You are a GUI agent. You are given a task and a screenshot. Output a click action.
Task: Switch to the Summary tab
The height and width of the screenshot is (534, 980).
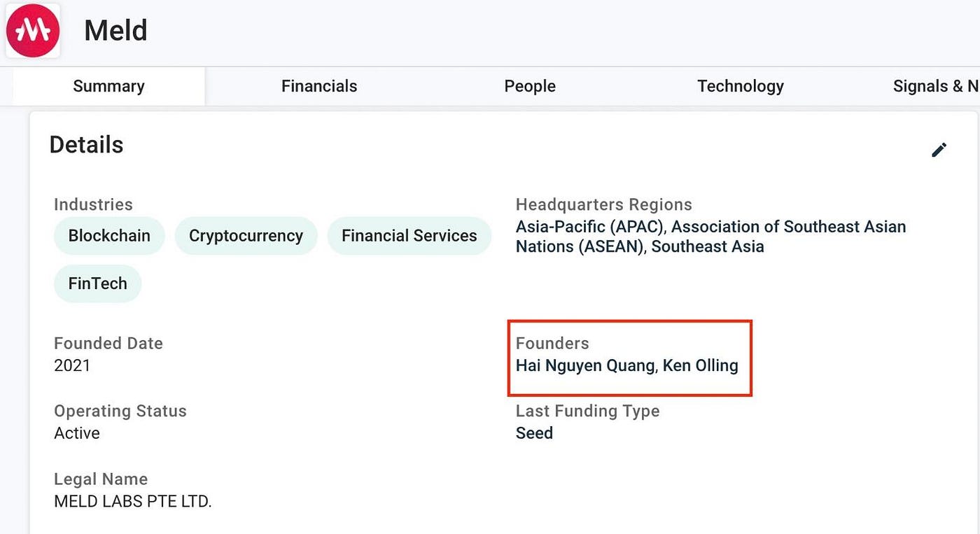[108, 85]
